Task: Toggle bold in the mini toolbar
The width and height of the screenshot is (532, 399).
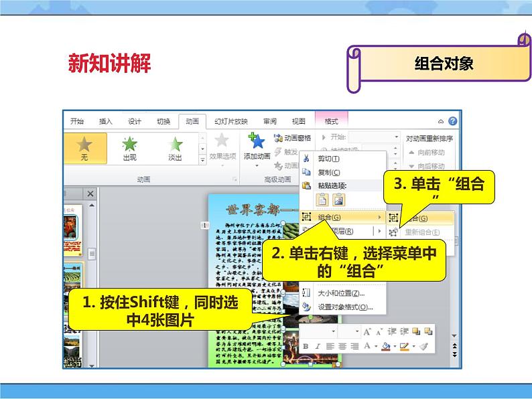Action: click(x=306, y=346)
